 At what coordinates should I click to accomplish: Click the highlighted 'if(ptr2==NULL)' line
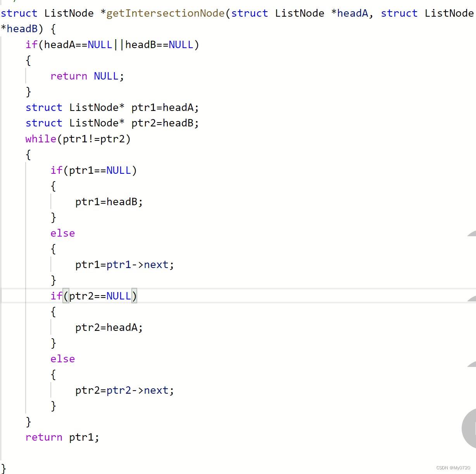94,296
